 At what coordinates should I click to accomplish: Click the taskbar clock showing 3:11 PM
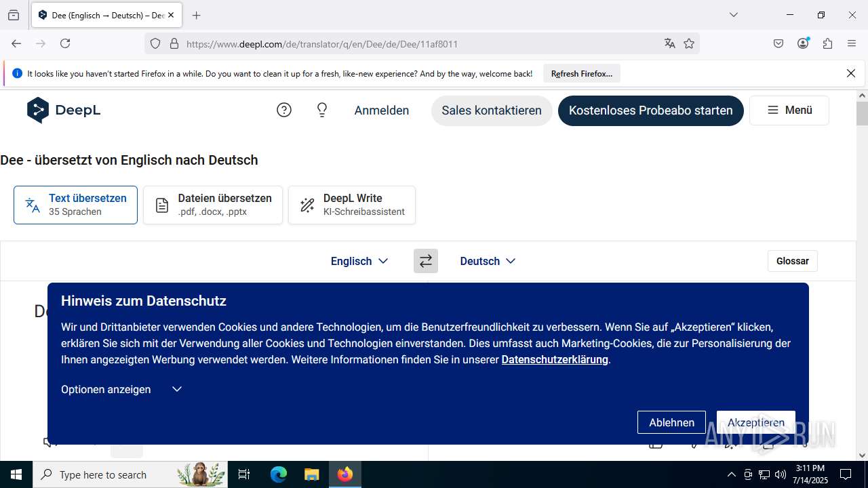tap(810, 474)
